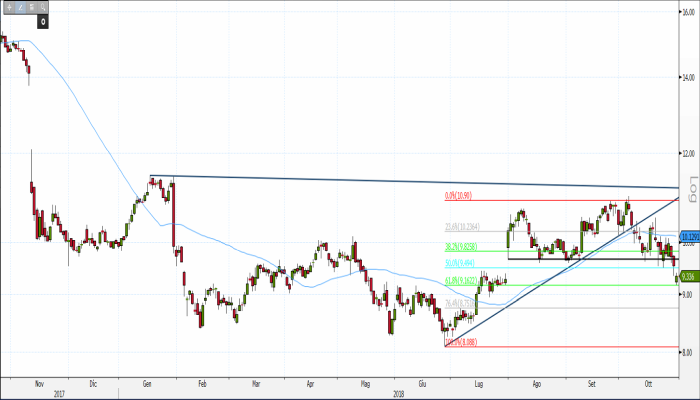Click the 12.00 price axis label
This screenshot has height=400, width=700.
688,153
